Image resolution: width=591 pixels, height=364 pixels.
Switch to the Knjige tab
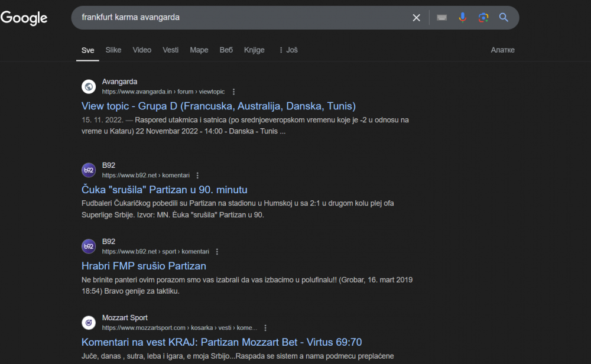point(254,50)
